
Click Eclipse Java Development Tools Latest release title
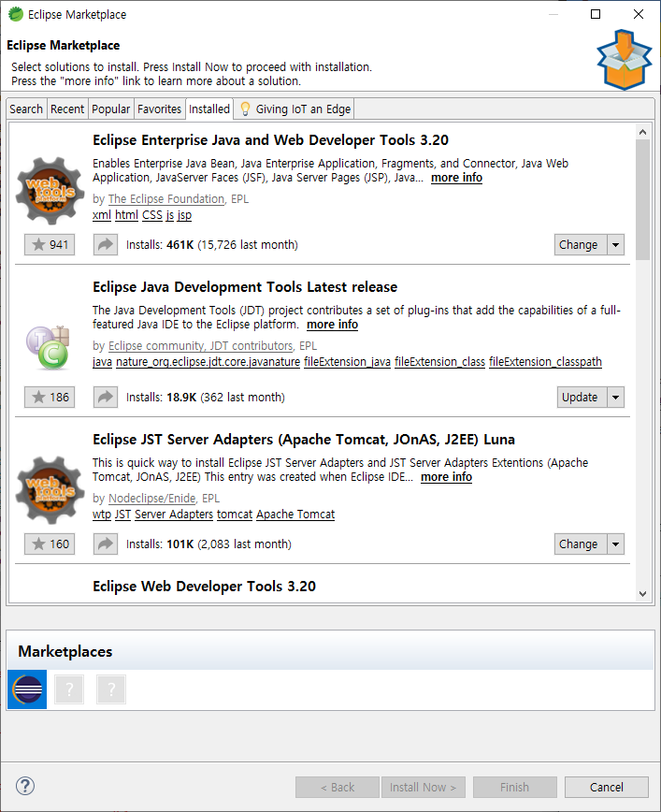(x=245, y=287)
